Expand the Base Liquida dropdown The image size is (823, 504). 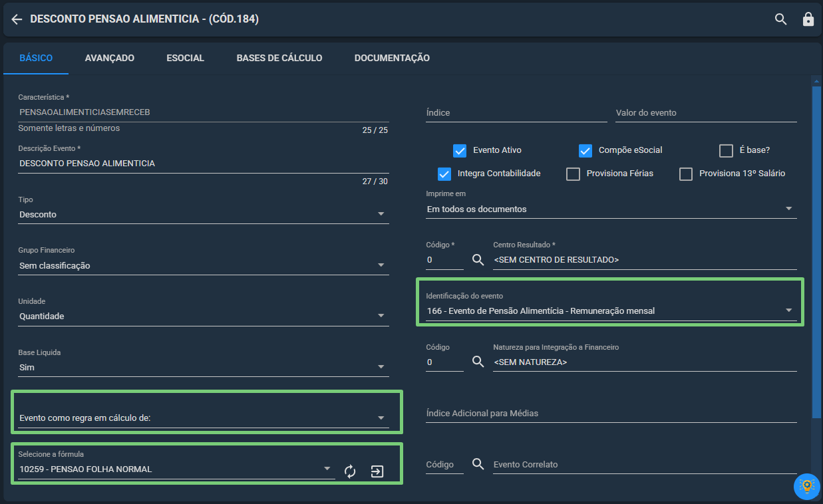(x=203, y=367)
